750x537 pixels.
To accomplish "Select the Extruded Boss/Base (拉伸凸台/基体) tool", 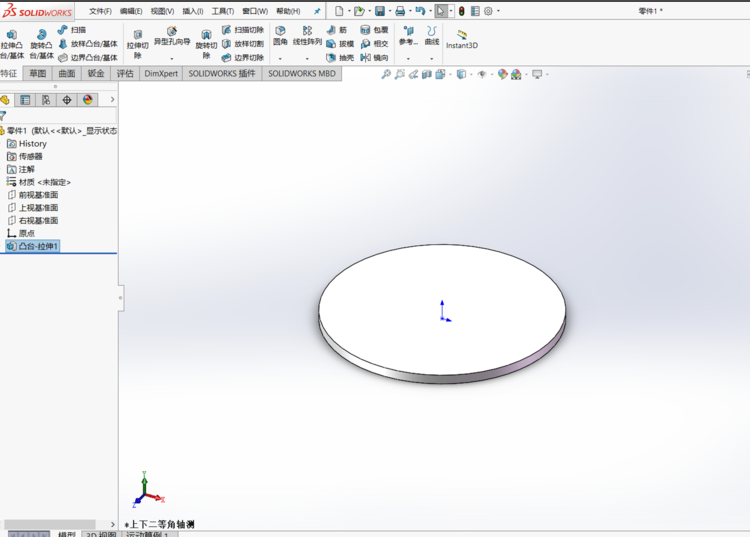I will (11, 44).
